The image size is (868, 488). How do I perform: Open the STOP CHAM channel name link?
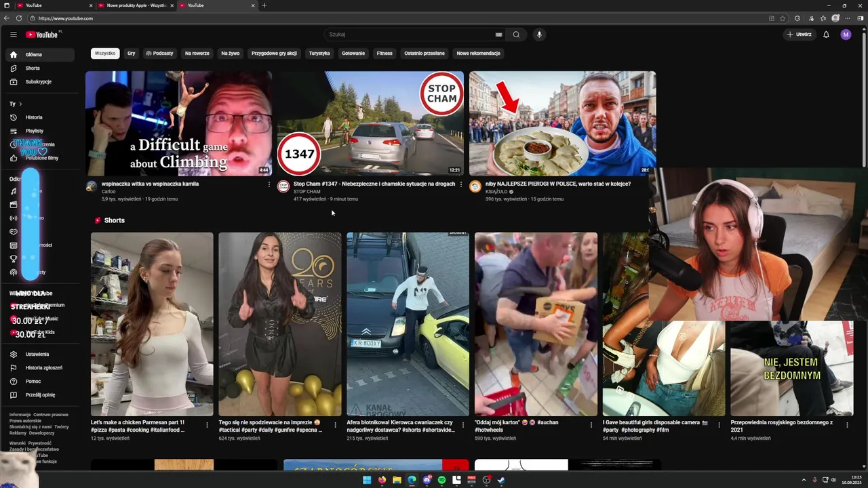click(307, 192)
